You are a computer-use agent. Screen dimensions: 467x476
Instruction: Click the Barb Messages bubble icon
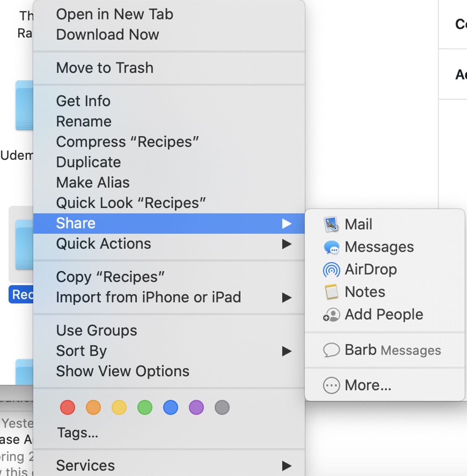tap(331, 350)
